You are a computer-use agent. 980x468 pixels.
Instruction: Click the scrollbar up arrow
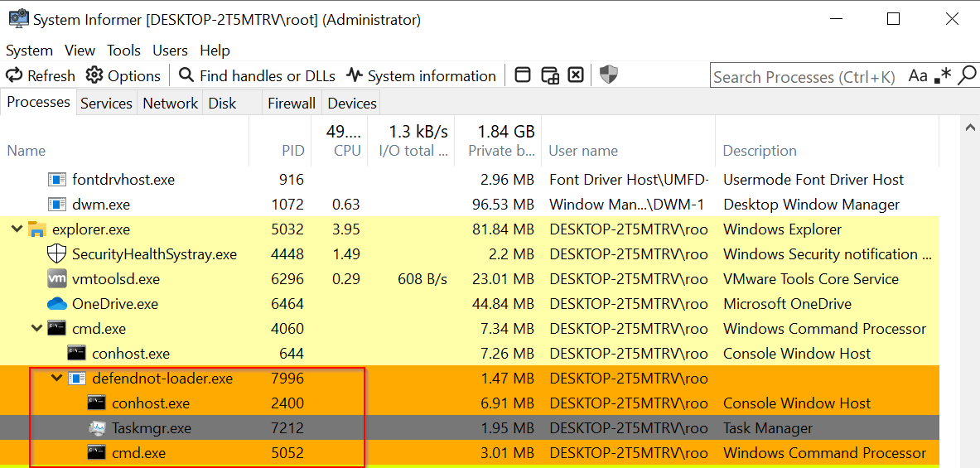(969, 128)
